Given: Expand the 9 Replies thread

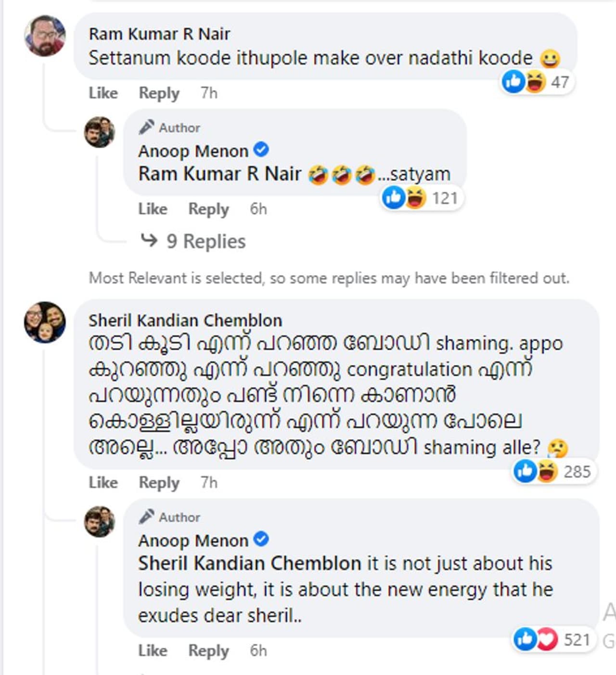Looking at the screenshot, I should pos(206,241).
